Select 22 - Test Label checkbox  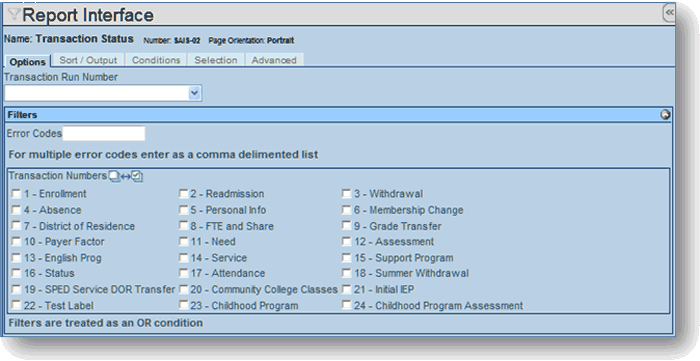(x=17, y=305)
